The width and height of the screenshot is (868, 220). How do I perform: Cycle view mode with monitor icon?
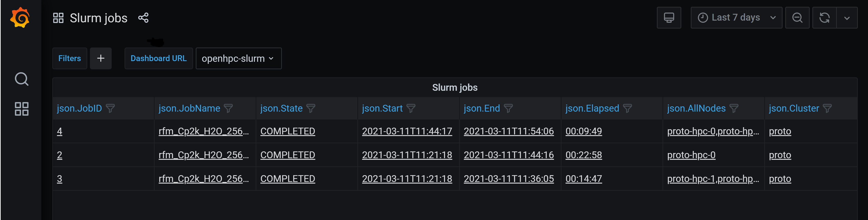(669, 18)
